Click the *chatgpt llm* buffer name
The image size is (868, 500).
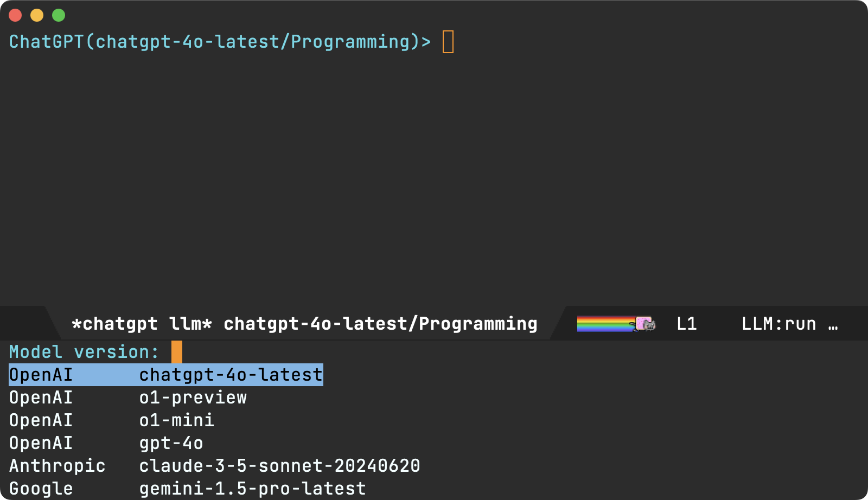[x=142, y=324]
